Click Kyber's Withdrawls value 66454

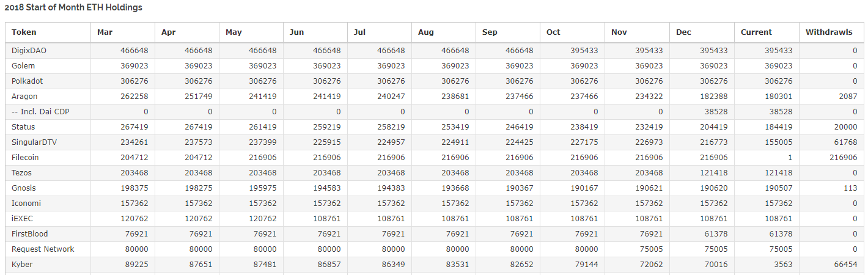pyautogui.click(x=844, y=265)
